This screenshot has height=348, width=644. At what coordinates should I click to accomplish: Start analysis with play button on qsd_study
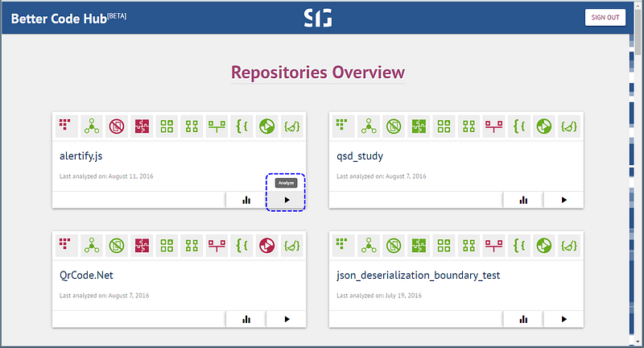tap(563, 200)
